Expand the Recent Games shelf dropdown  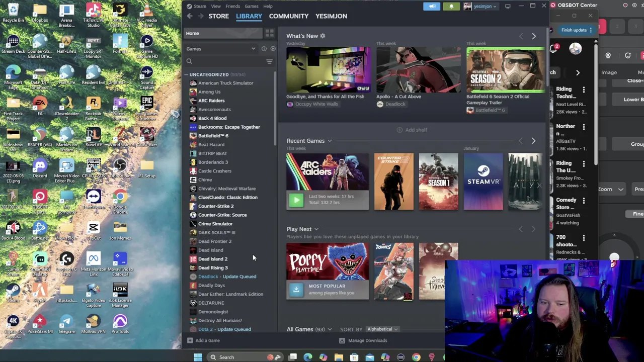pos(330,141)
